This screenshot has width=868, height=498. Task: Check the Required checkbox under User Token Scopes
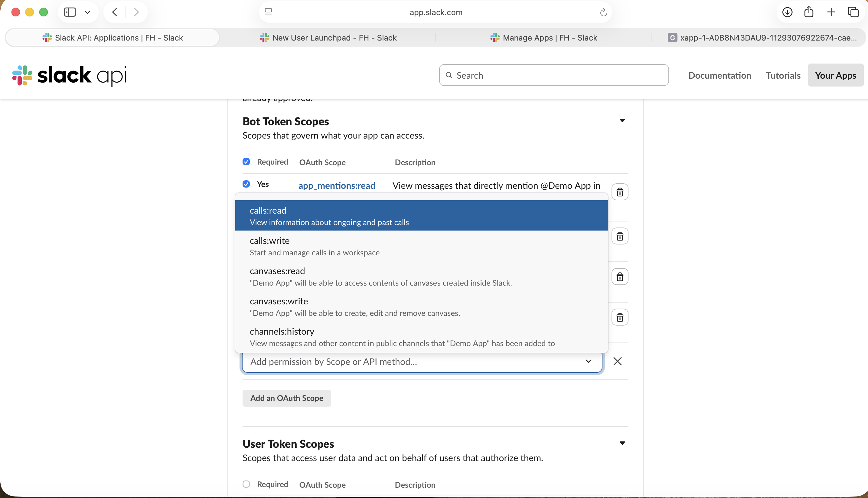246,484
